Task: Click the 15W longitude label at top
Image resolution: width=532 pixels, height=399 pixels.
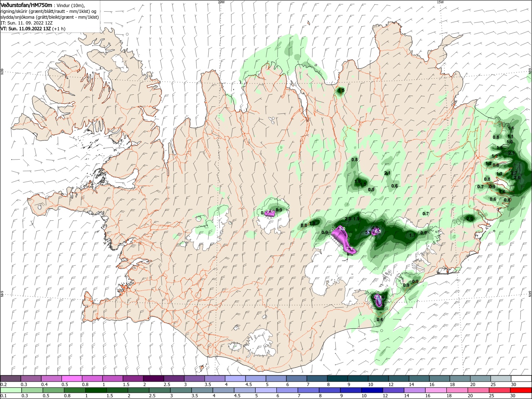Action: 440,2
